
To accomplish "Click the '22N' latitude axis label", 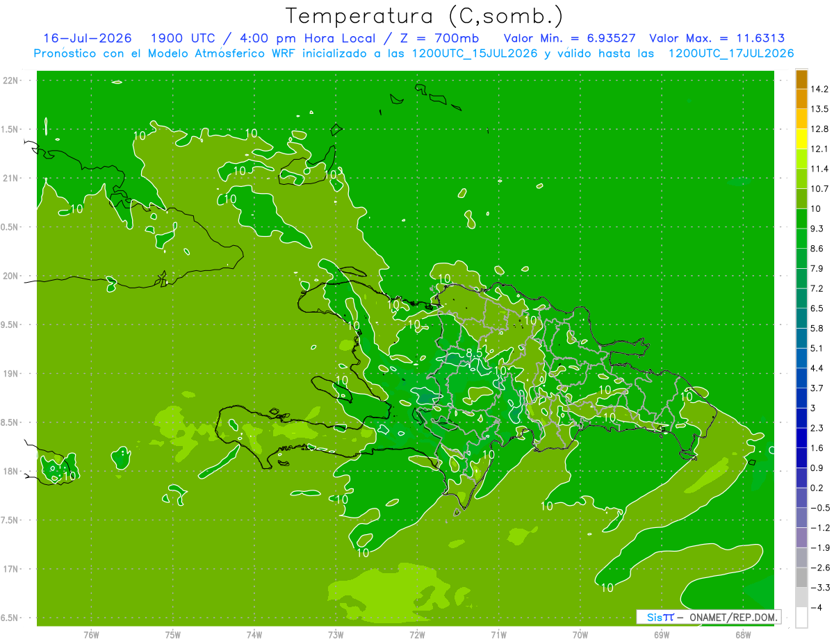I will click(10, 81).
